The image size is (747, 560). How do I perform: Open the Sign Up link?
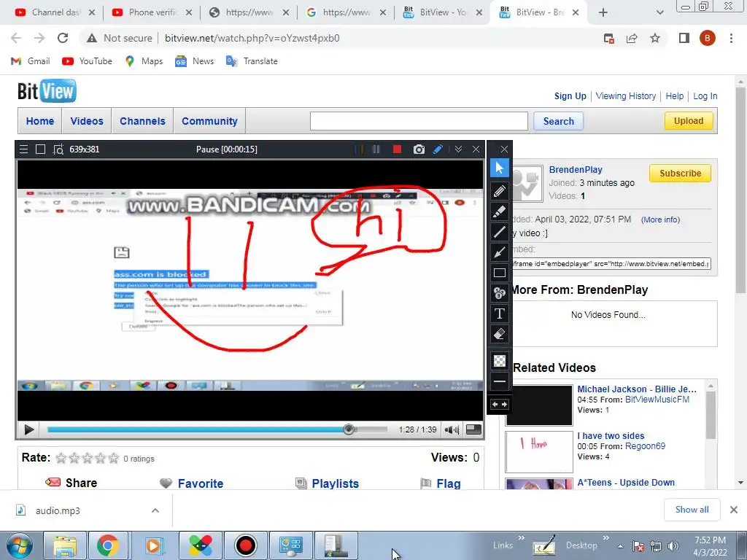point(570,96)
